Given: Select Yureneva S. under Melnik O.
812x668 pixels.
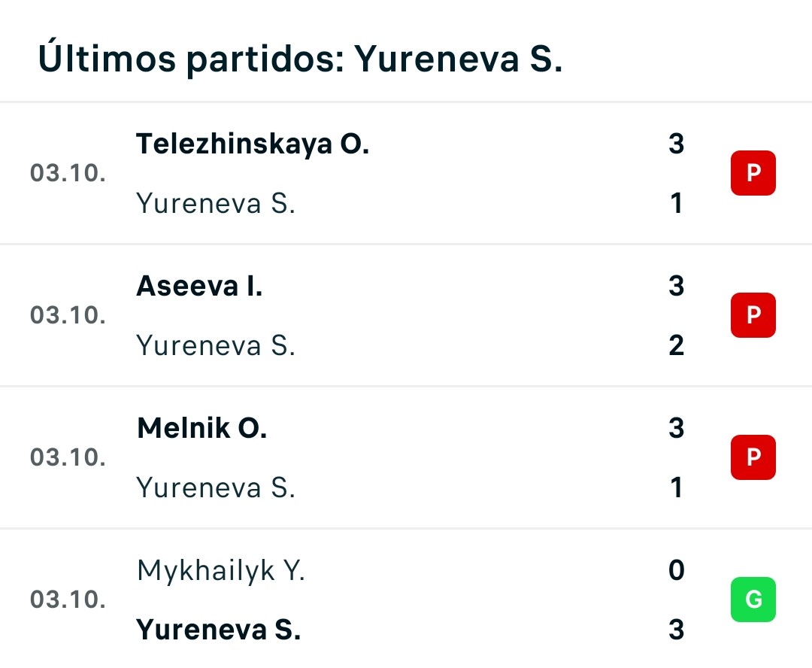Looking at the screenshot, I should click(x=216, y=487).
